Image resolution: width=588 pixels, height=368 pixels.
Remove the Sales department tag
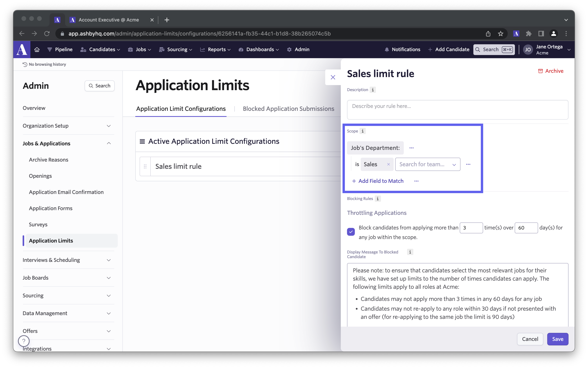(388, 164)
